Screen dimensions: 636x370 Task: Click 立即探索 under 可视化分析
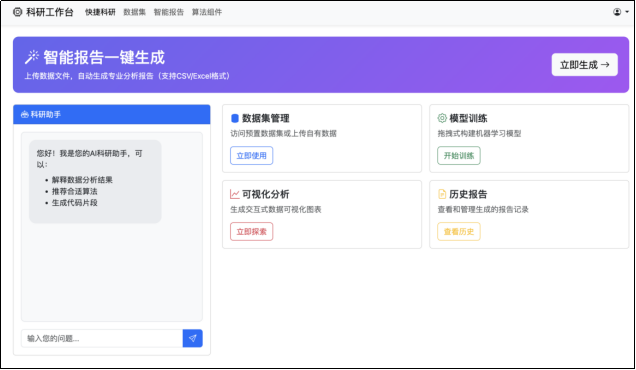(251, 232)
